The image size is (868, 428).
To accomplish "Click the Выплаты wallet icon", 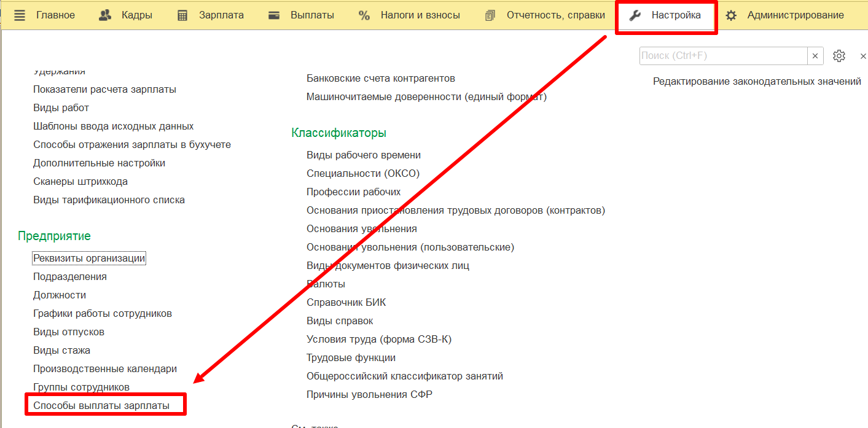I will [274, 15].
